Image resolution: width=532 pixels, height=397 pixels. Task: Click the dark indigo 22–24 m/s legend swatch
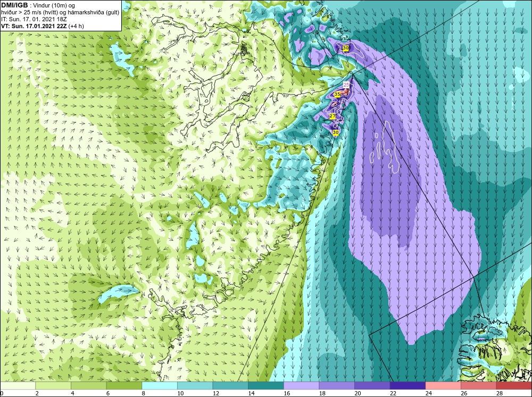point(408,385)
